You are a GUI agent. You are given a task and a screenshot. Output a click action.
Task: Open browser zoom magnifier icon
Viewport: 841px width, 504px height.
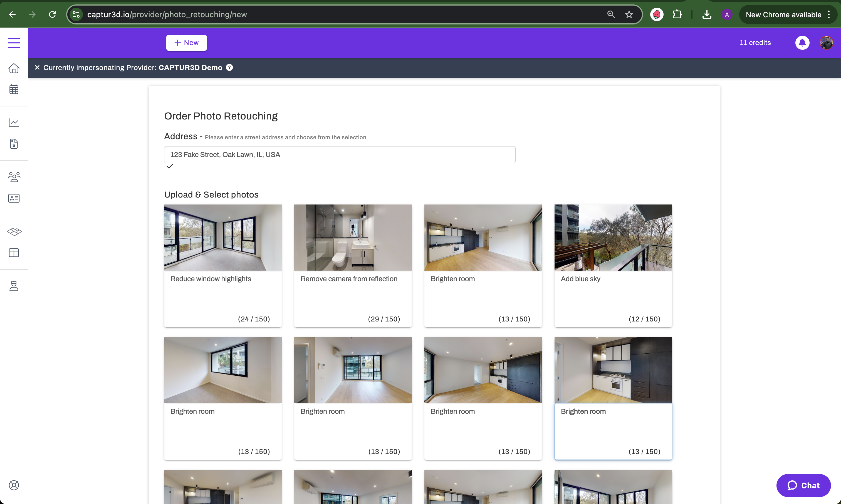pyautogui.click(x=611, y=15)
